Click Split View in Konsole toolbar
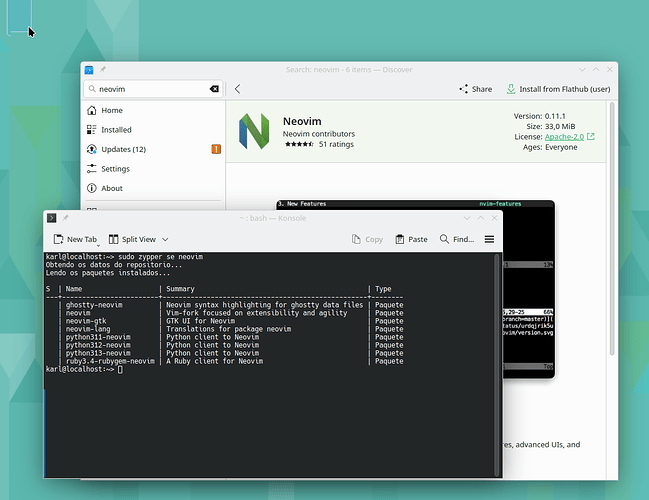649x500 pixels. tap(132, 239)
